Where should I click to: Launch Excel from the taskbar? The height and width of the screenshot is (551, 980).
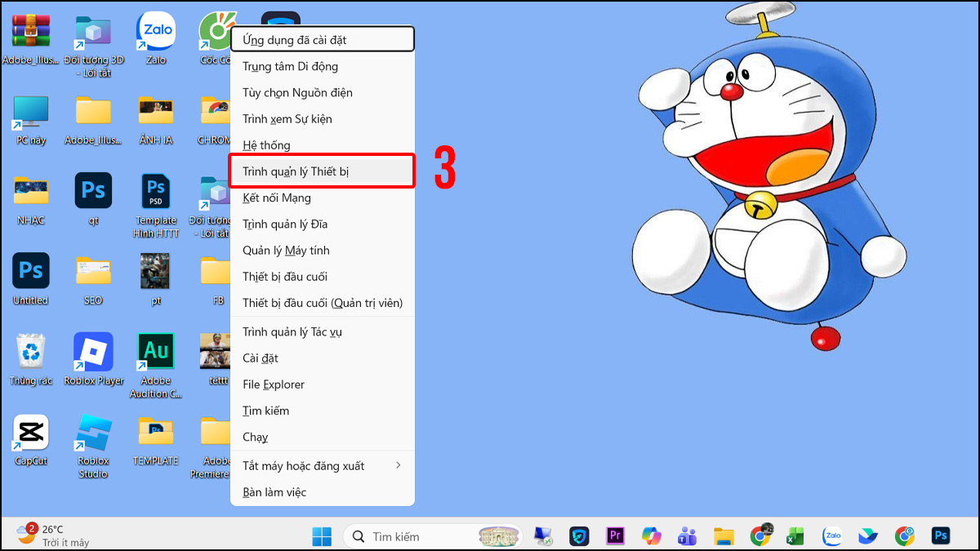796,536
